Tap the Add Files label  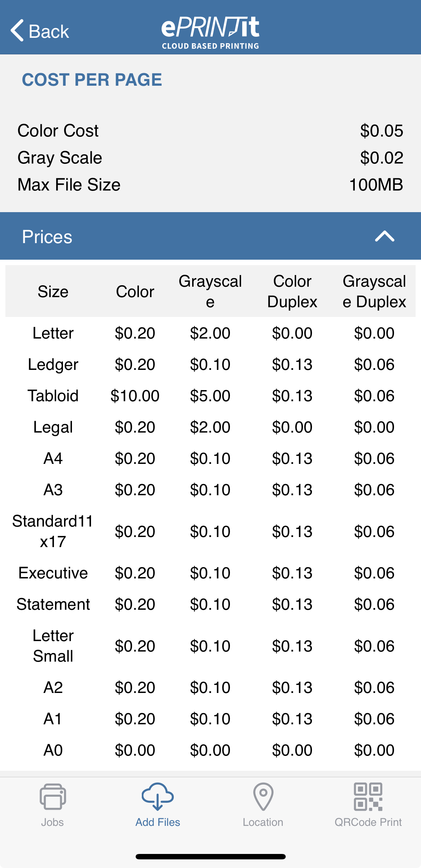coord(158,822)
